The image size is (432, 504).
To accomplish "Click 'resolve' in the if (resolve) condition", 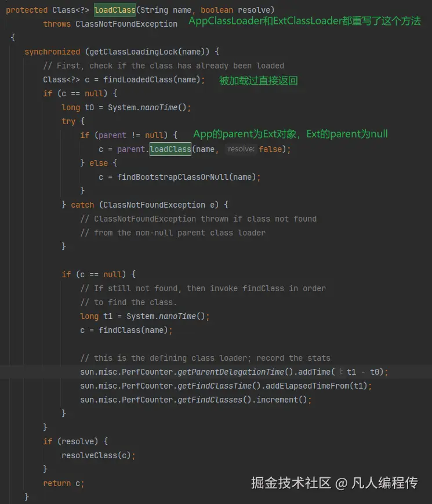I will click(x=78, y=441).
